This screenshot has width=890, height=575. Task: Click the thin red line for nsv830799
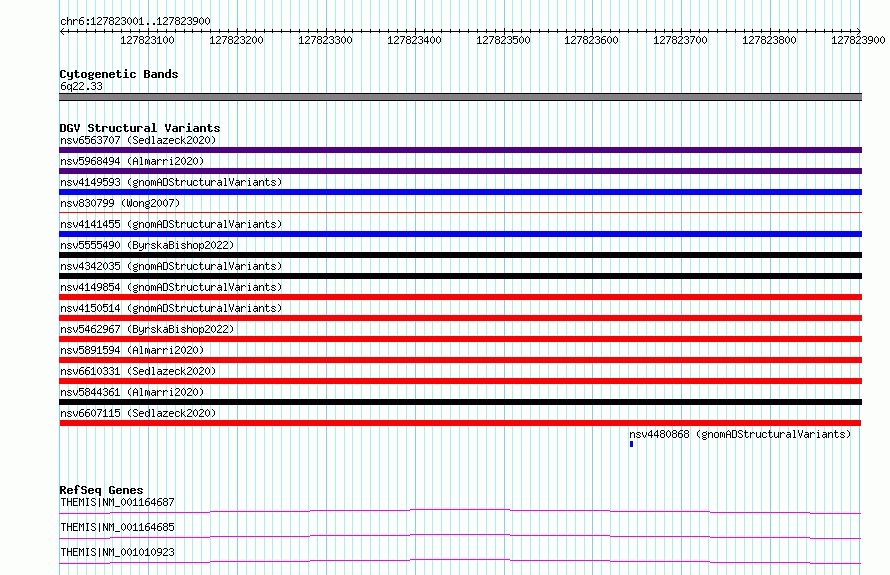pos(460,212)
